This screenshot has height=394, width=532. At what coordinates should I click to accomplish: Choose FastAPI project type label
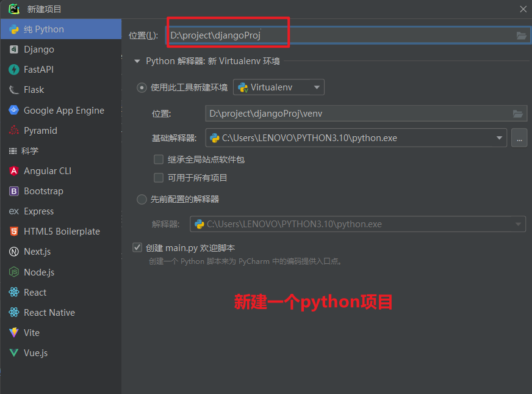click(38, 70)
